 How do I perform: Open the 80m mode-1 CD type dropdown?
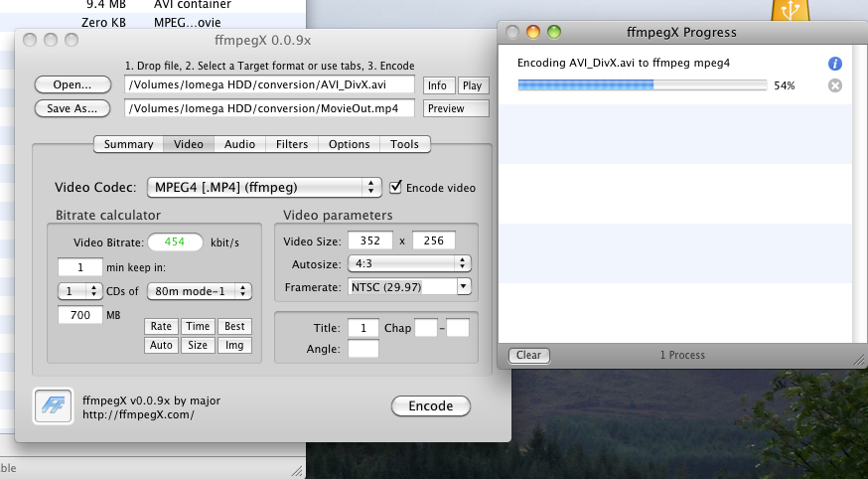point(200,291)
